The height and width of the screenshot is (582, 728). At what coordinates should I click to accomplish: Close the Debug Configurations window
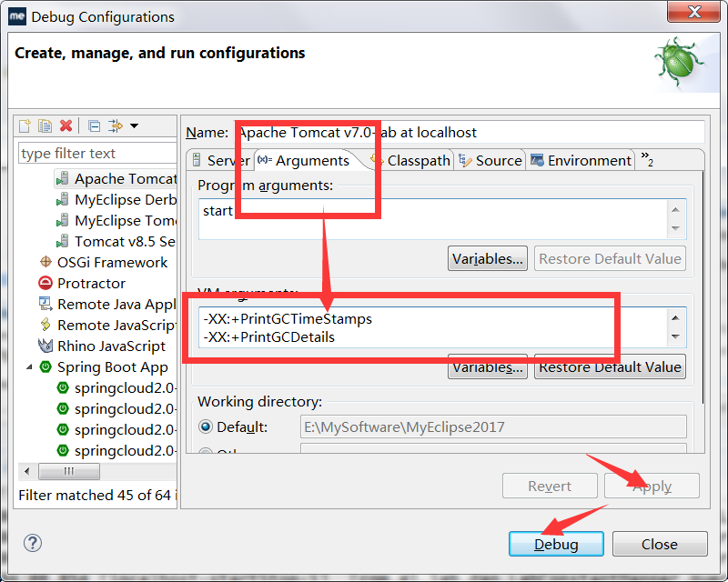(693, 11)
